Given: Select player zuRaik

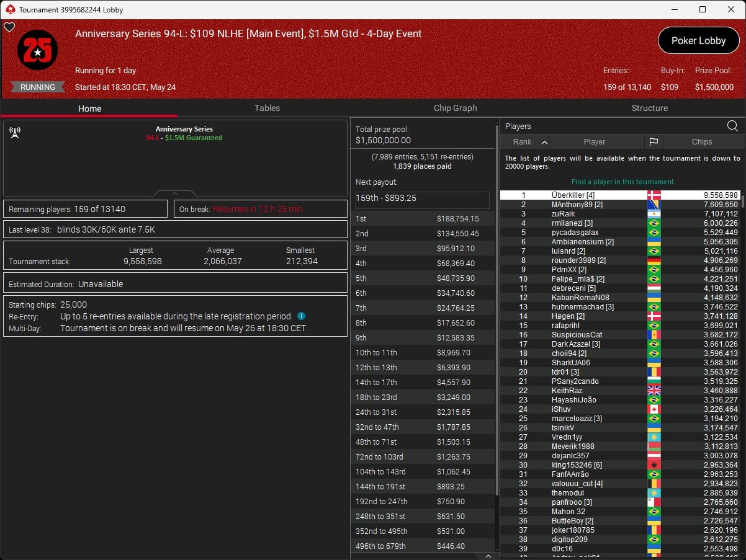Looking at the screenshot, I should [620, 214].
